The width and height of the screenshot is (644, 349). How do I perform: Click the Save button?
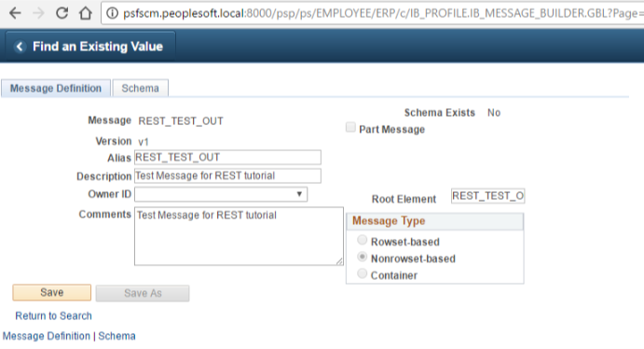tap(52, 292)
